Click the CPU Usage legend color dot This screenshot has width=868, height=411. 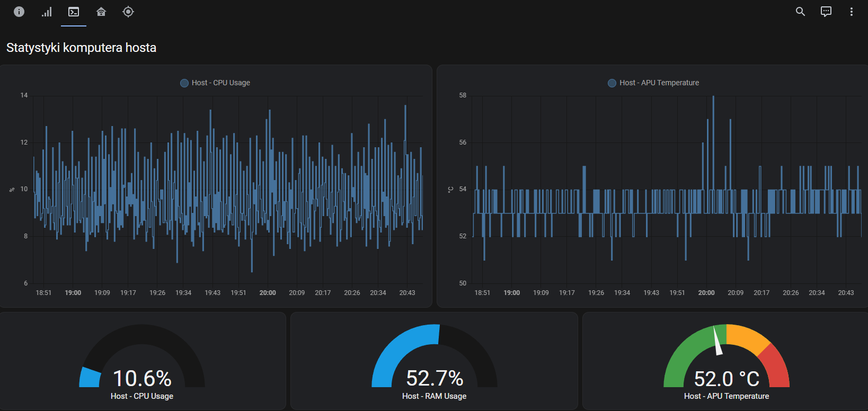(184, 83)
